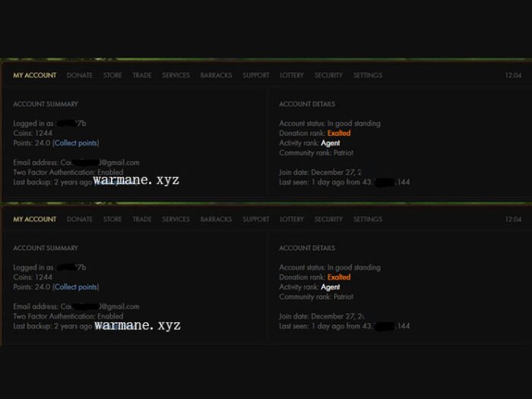Open SUPPORT in the upper panel menu
532x399 pixels.
pos(256,75)
